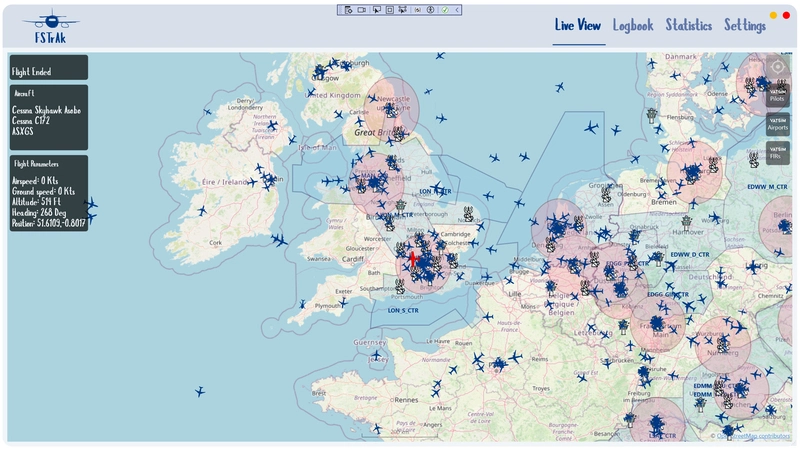Screen dimensions: 800x449
Task: Center the map using the crosshair button
Action: coord(778,67)
